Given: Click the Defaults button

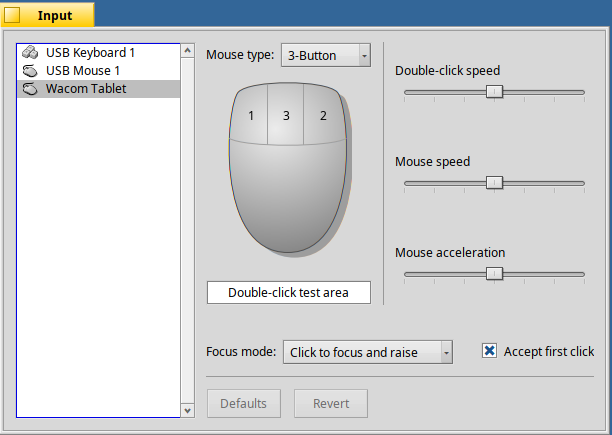Looking at the screenshot, I should (244, 403).
